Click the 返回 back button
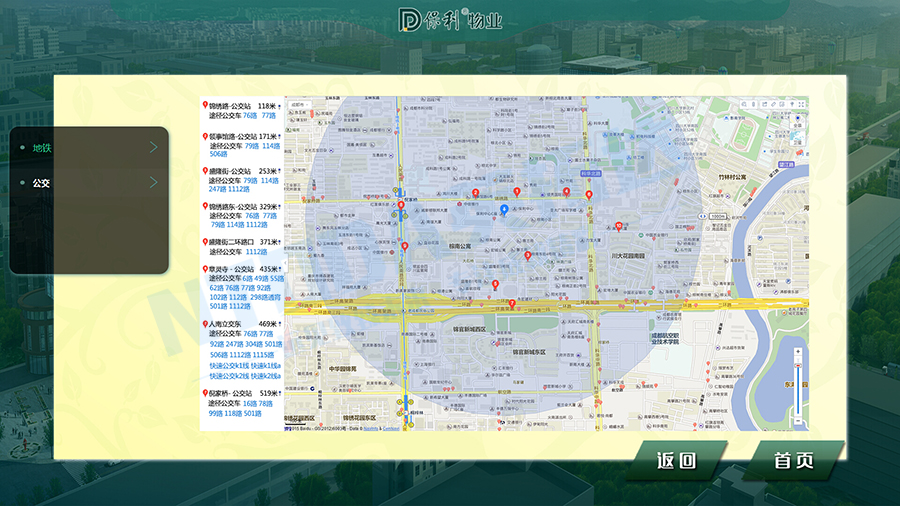The width and height of the screenshot is (900, 506). [677, 460]
